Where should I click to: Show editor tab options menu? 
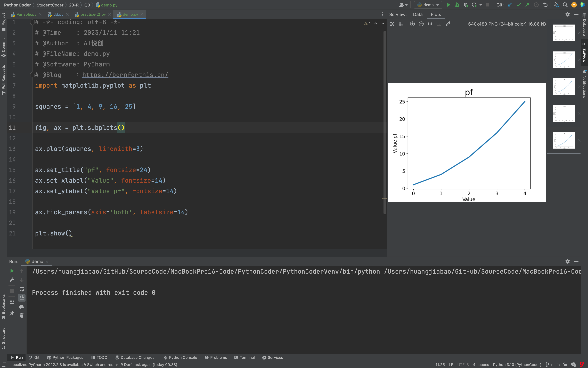pos(383,14)
